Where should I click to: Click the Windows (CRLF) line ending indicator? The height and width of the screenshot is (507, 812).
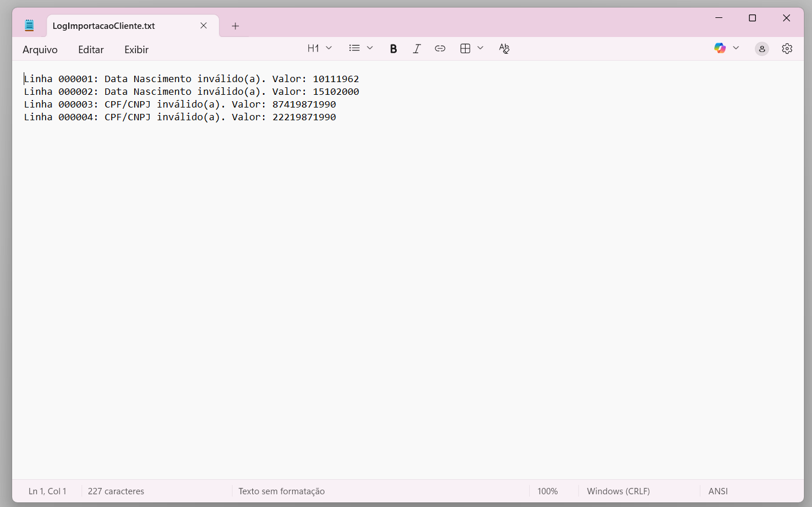(x=618, y=491)
